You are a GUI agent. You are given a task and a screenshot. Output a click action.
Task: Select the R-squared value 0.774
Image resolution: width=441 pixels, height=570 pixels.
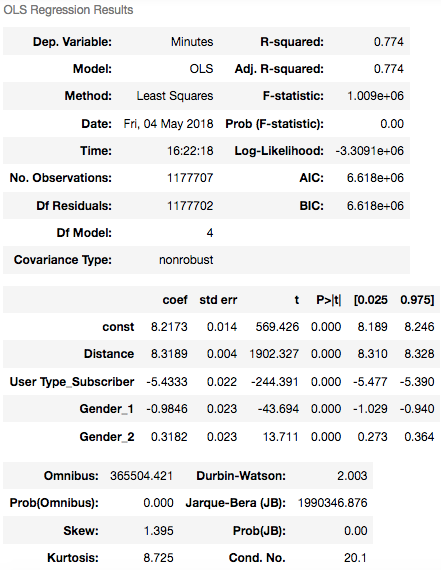point(389,42)
